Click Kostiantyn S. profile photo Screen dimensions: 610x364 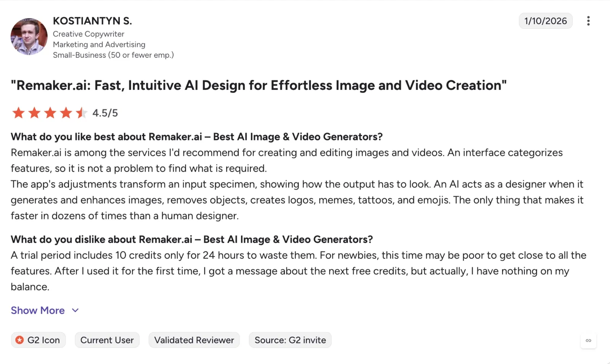29,37
